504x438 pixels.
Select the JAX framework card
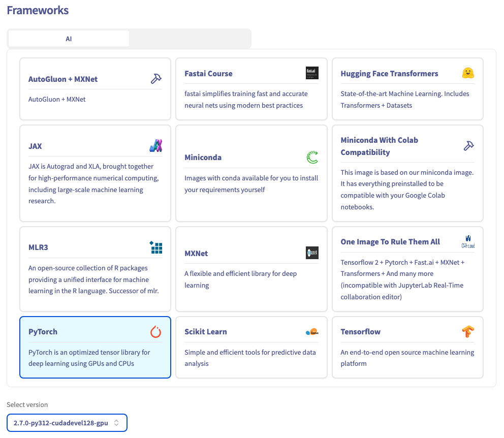point(95,173)
